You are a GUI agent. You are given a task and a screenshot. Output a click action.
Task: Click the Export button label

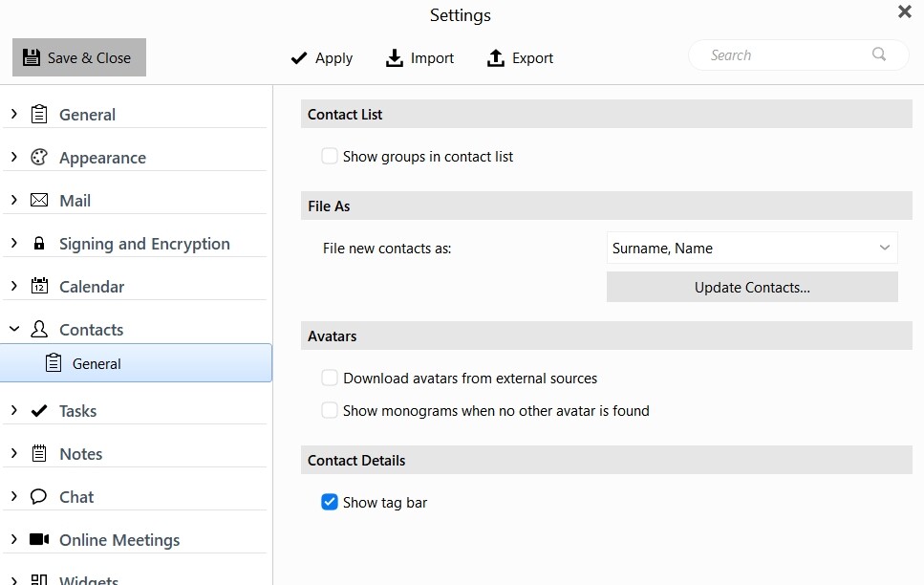[533, 57]
